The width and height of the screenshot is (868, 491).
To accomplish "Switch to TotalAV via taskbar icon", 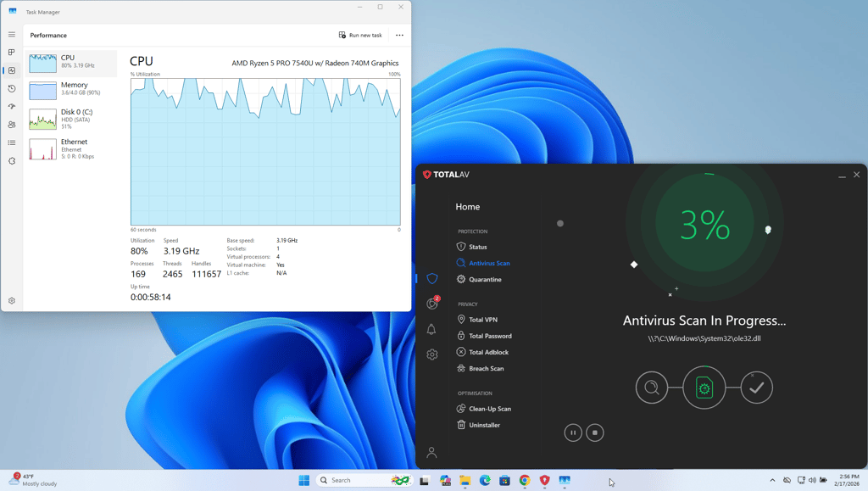I will point(545,481).
